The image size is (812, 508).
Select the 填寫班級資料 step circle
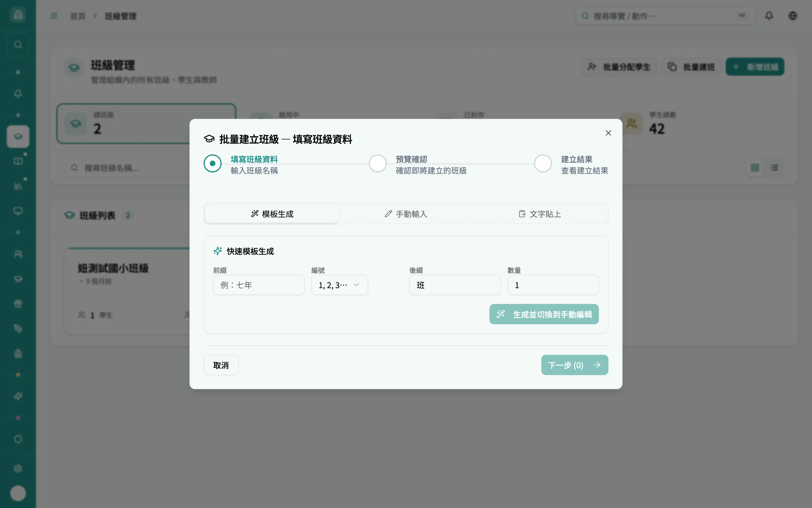click(x=212, y=163)
